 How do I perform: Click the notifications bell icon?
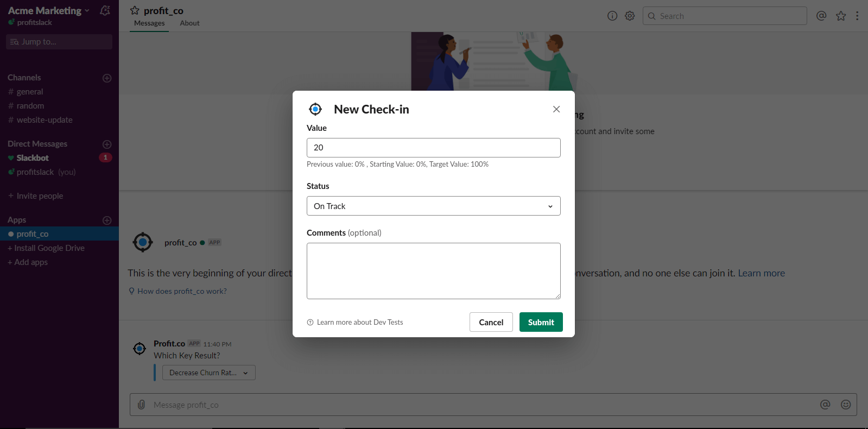point(105,10)
